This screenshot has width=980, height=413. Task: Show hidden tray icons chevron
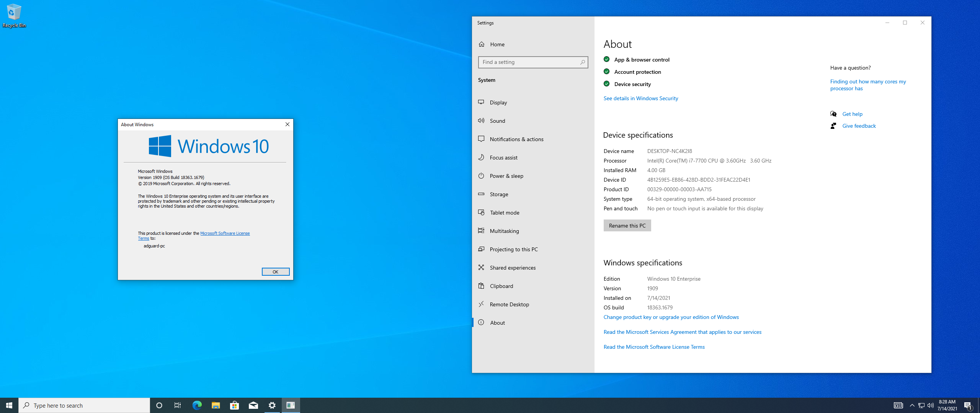[912, 405]
